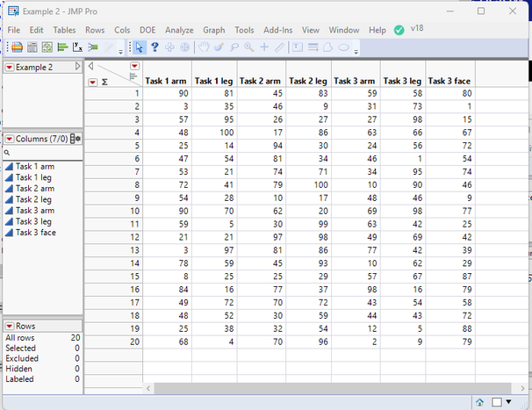Image resolution: width=532 pixels, height=410 pixels.
Task: Open the columns red triangle in table corner
Action: [x=134, y=66]
